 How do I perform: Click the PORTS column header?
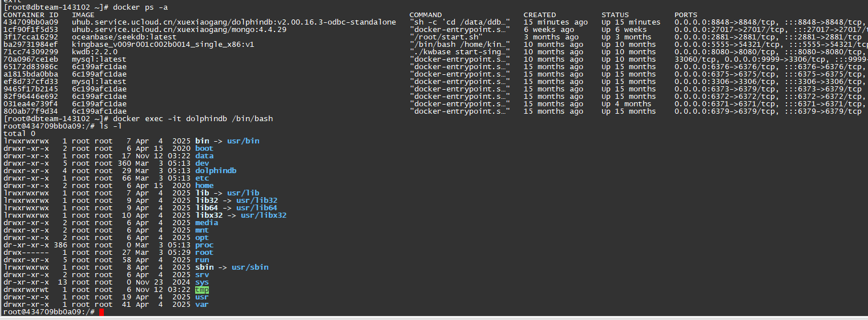point(685,14)
